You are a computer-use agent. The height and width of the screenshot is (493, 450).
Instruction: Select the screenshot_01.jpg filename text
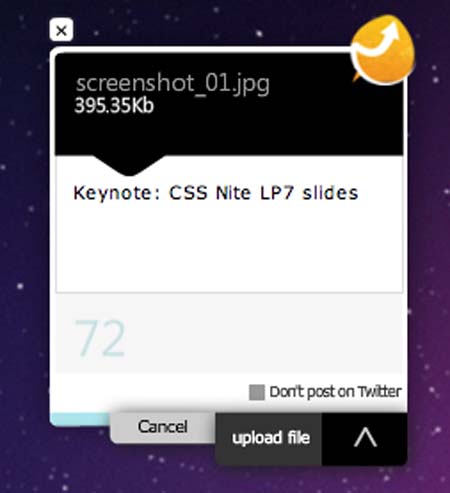[173, 84]
